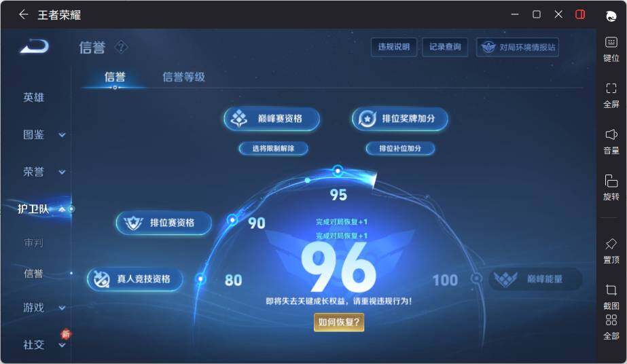627x364 pixels.
Task: Expand the 荣誉 sidebar chevron
Action: point(62,172)
